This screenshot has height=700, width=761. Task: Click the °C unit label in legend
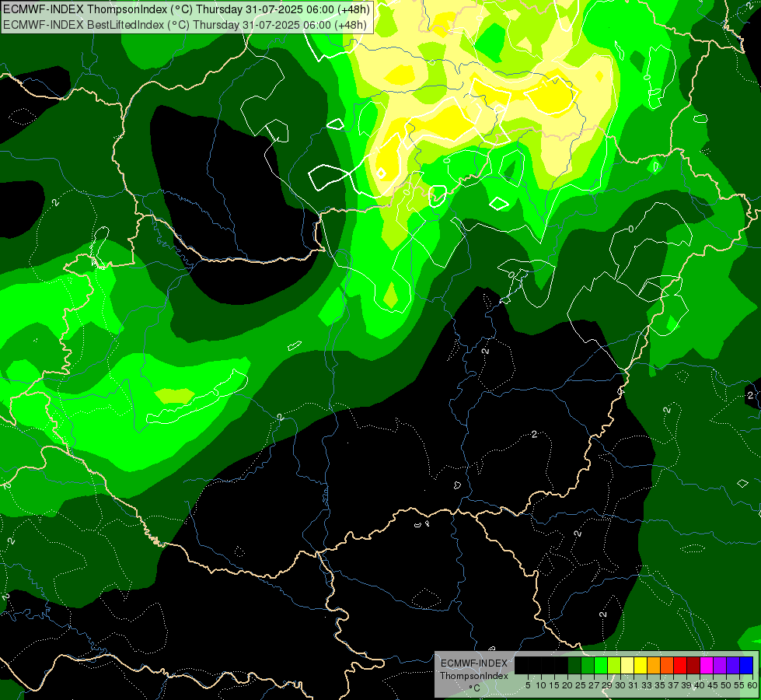point(475,688)
